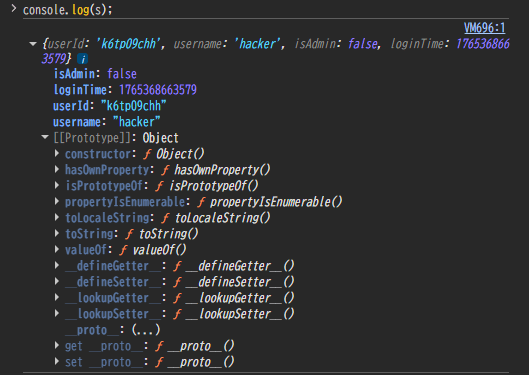The width and height of the screenshot is (529, 375).
Task: Collapse the logged object with userId preview
Action: click(33, 44)
